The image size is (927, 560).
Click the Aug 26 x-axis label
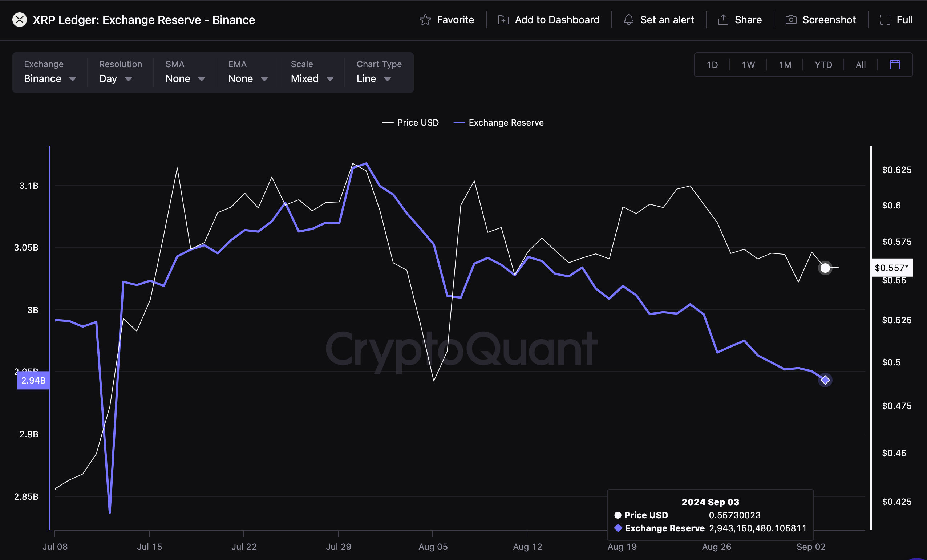[x=716, y=547]
